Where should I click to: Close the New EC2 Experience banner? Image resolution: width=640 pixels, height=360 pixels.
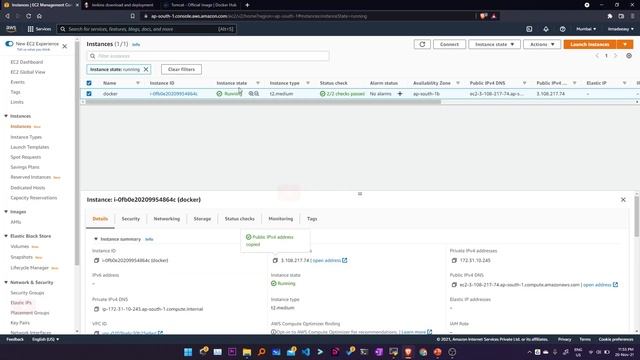(x=64, y=46)
